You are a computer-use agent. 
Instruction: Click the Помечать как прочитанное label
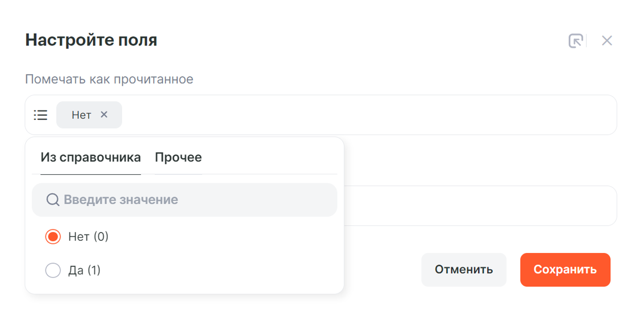click(109, 79)
